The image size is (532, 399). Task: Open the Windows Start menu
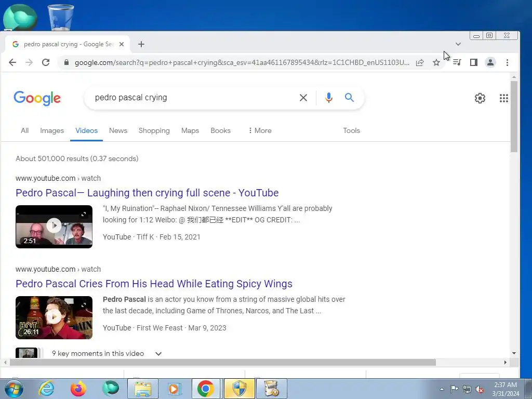click(14, 389)
